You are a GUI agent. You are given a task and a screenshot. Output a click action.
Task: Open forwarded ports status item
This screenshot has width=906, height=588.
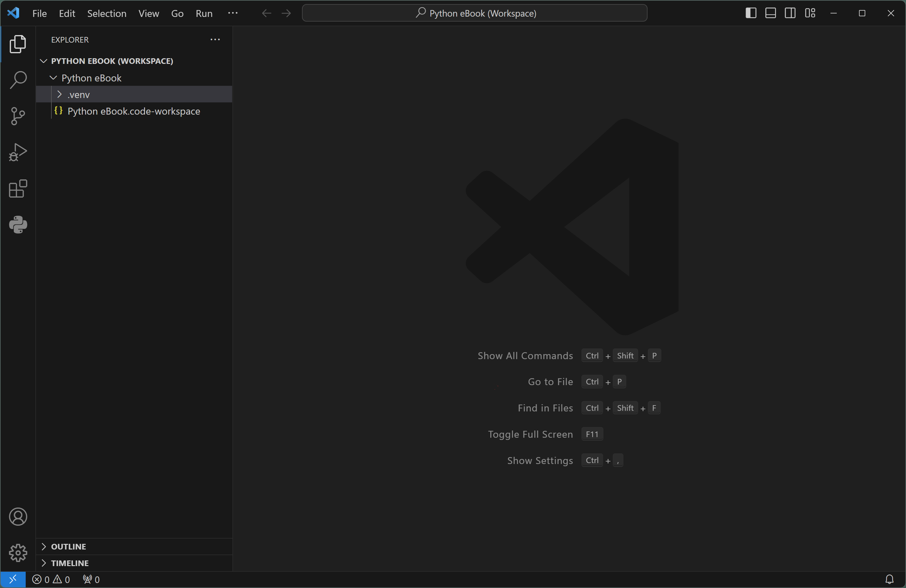91,579
